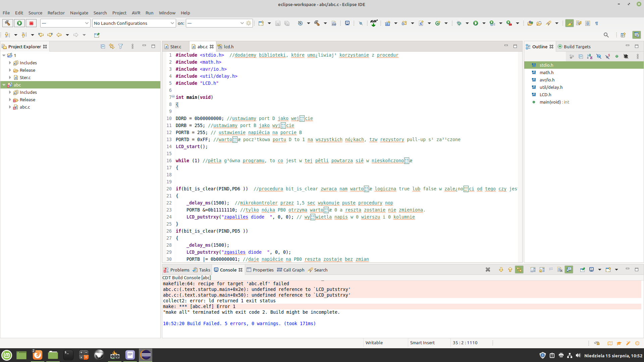
Task: Toggle Link with Editor in Project Explorer
Action: coord(112,47)
